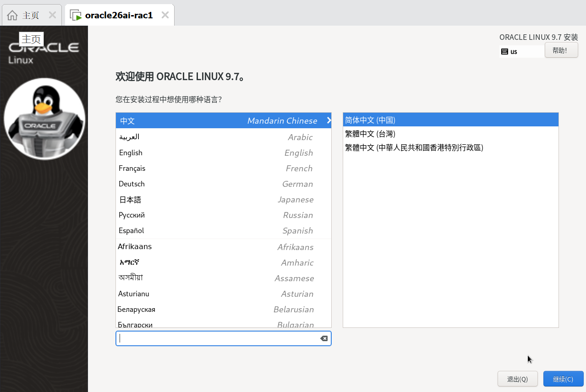Select Assamese in the language list
Image resolution: width=586 pixels, height=392 pixels.
224,278
